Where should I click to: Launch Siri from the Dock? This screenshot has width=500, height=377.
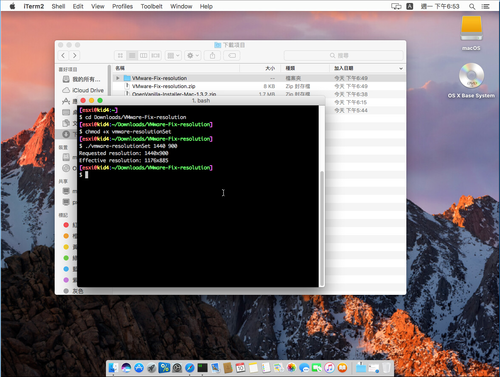[x=126, y=368]
